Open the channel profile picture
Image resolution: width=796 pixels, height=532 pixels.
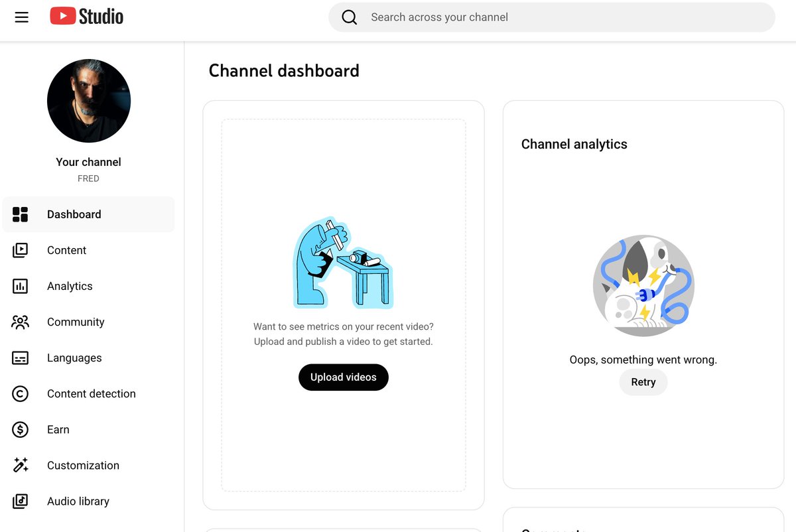coord(89,101)
